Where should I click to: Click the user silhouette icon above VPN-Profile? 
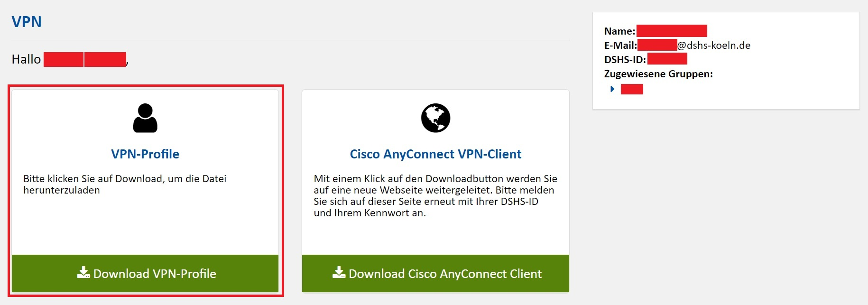[x=145, y=118]
